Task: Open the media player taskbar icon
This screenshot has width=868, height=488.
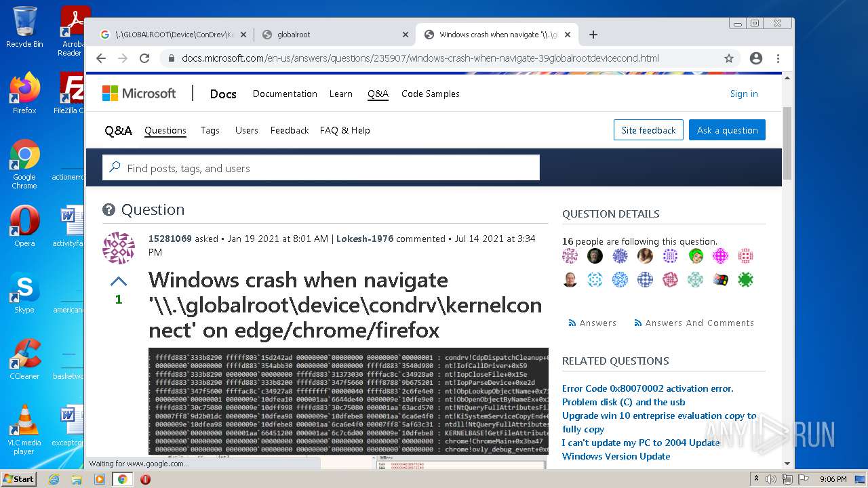Action: pyautogui.click(x=100, y=479)
